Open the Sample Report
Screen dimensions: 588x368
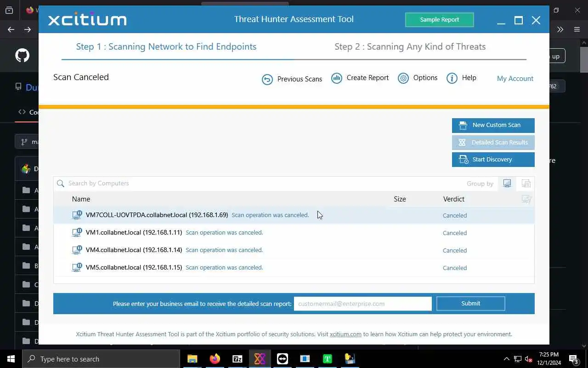coord(439,20)
